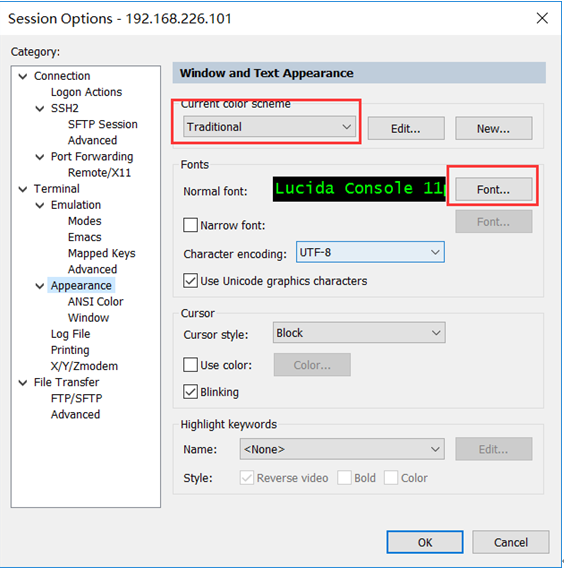
Task: Select Mapped Keys in category tree
Action: click(x=102, y=253)
